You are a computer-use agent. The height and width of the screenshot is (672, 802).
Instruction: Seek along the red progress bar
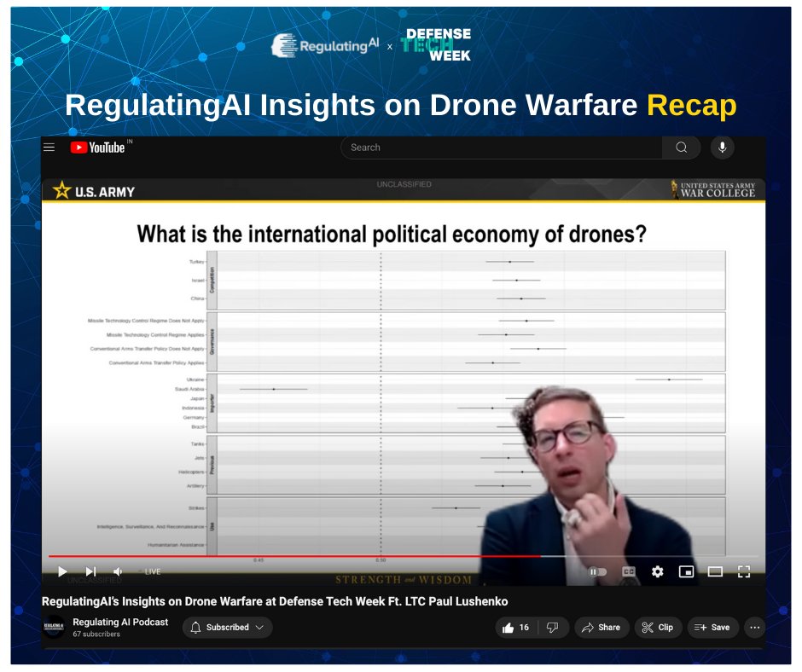294,556
